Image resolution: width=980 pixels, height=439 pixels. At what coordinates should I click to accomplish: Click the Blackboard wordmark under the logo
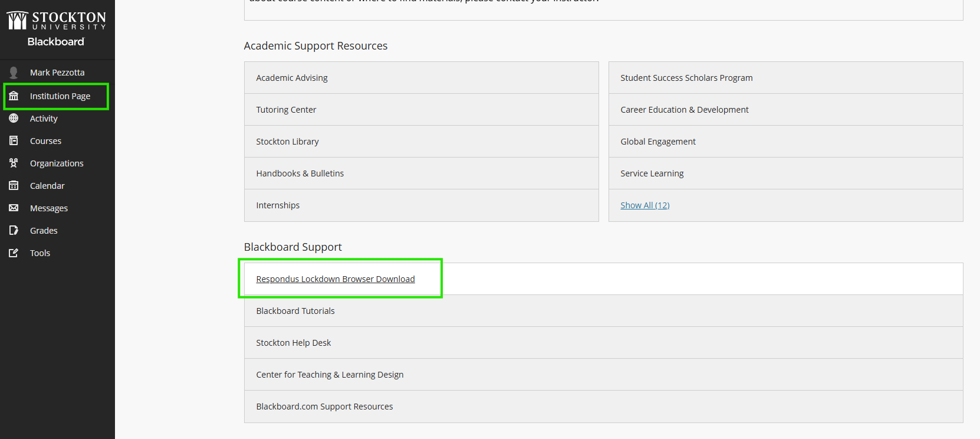coord(56,42)
